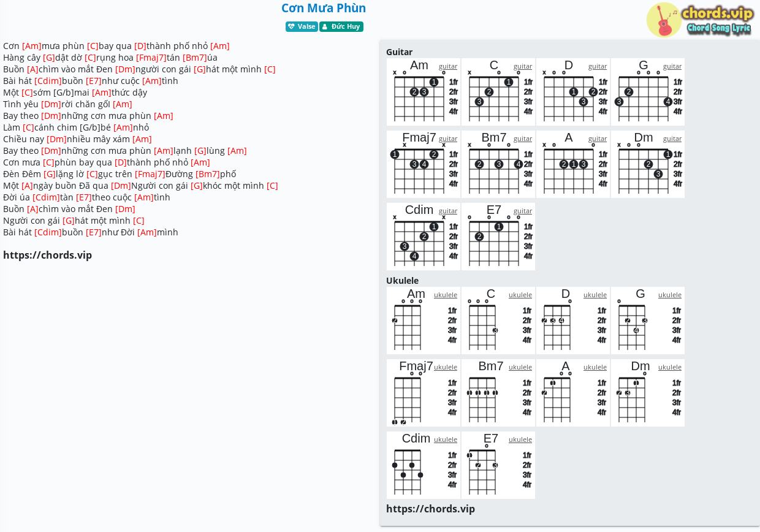Follow the guitar link for D chord
The height and width of the screenshot is (532, 760).
598,66
